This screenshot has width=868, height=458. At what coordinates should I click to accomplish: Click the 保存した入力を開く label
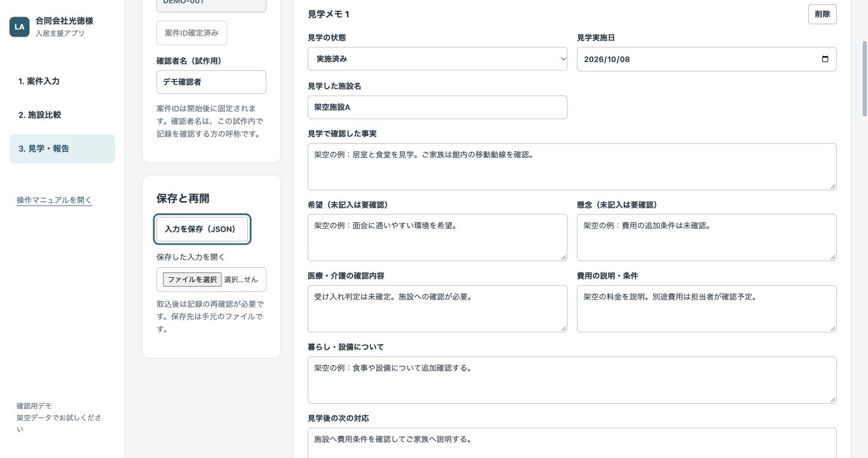(x=191, y=257)
